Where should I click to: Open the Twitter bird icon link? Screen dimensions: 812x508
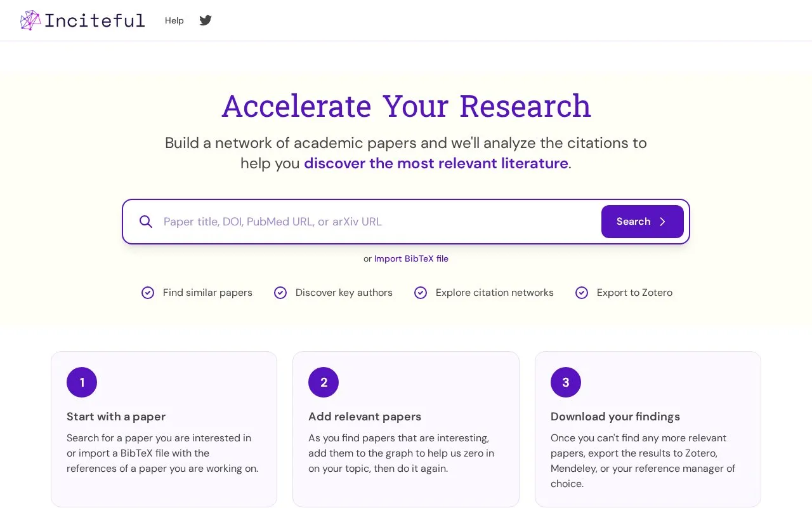(206, 20)
